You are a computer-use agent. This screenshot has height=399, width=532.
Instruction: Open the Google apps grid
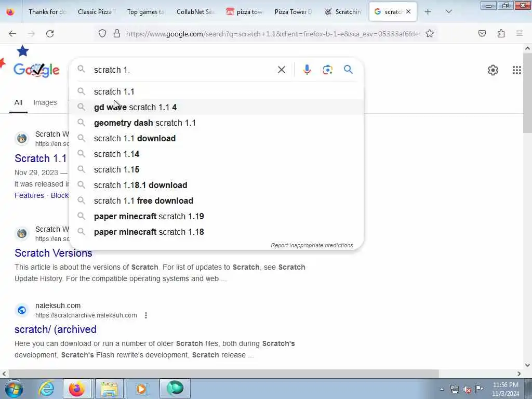point(517,70)
